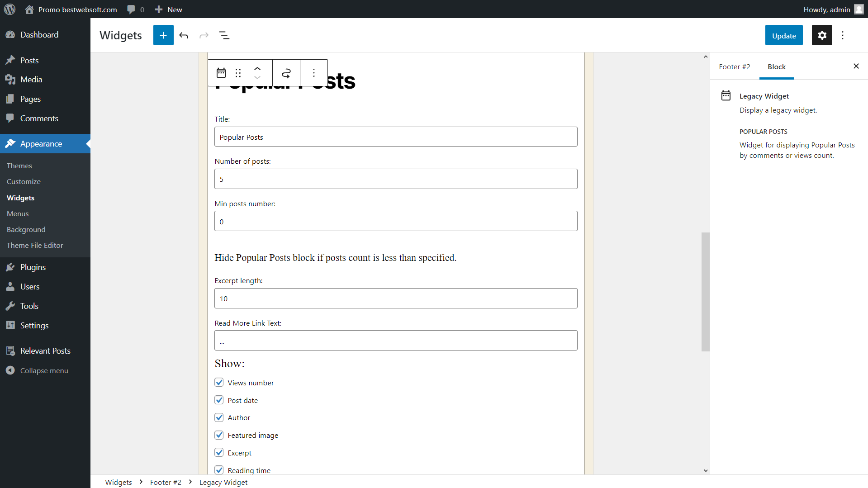Open the Relevant Posts menu
The image size is (868, 488).
45,351
